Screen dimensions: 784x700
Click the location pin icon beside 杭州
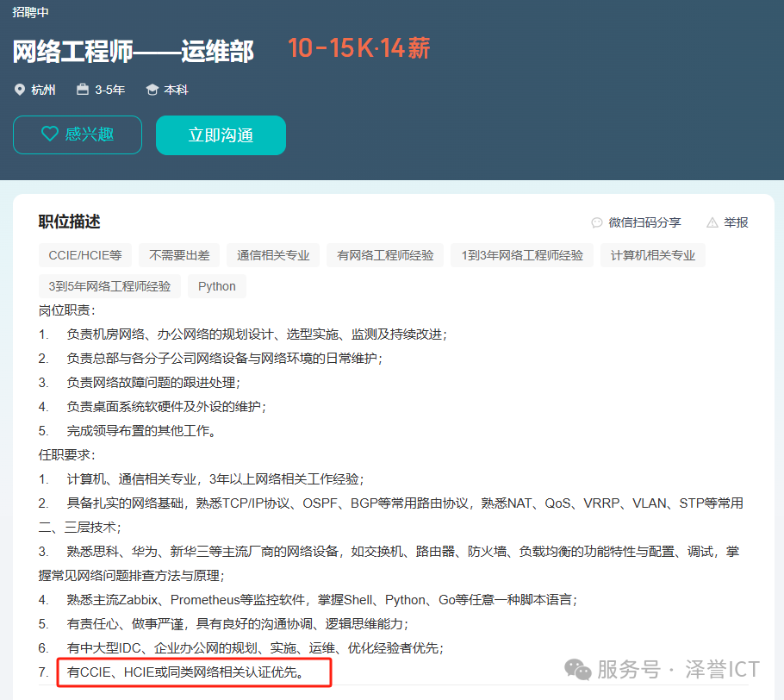coord(20,90)
